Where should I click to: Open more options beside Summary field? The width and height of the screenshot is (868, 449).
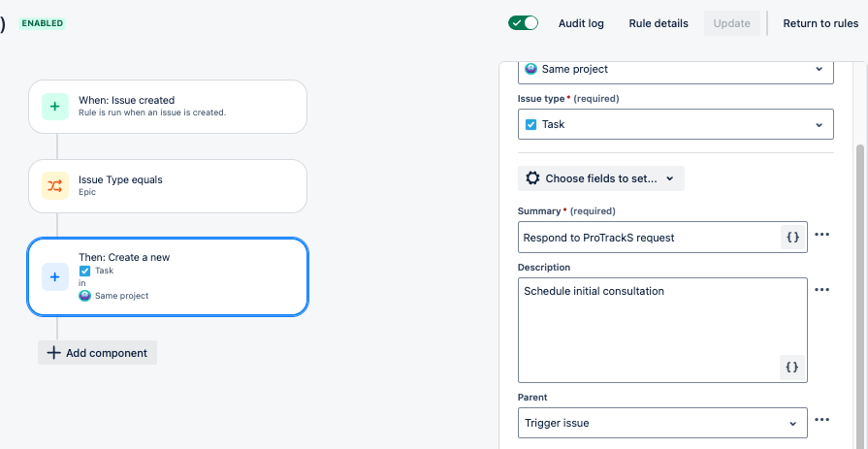click(822, 234)
